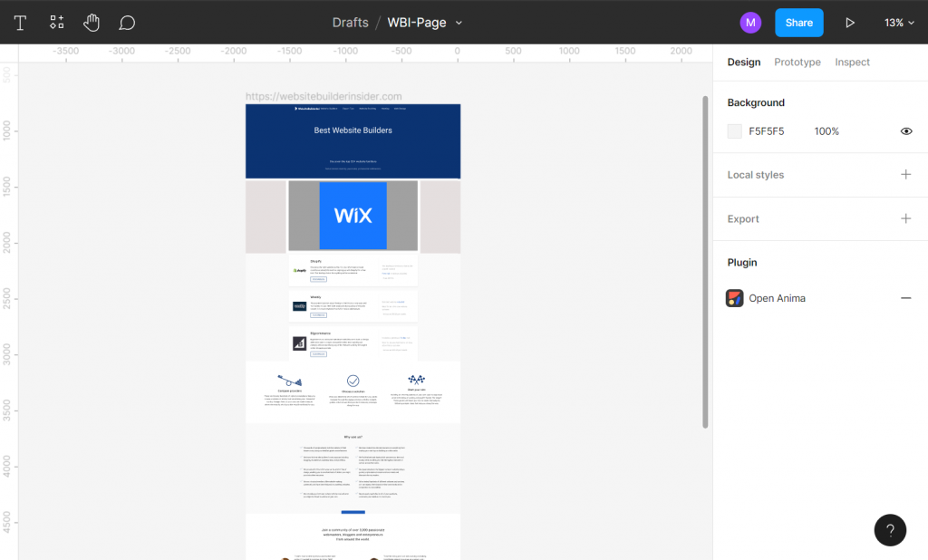Start Presentation mode with the play icon
This screenshot has width=928, height=560.
tap(850, 22)
